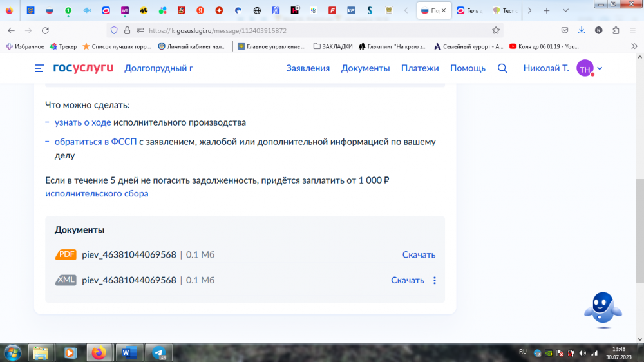
Task: Expand the Николай Т. profile menu
Action: 600,68
